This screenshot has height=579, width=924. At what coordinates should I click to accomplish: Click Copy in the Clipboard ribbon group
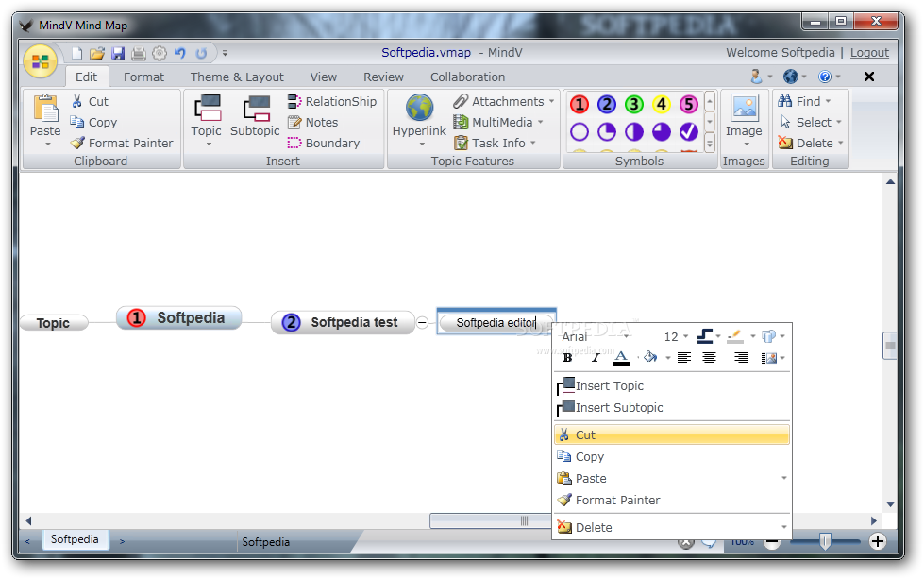pos(93,122)
